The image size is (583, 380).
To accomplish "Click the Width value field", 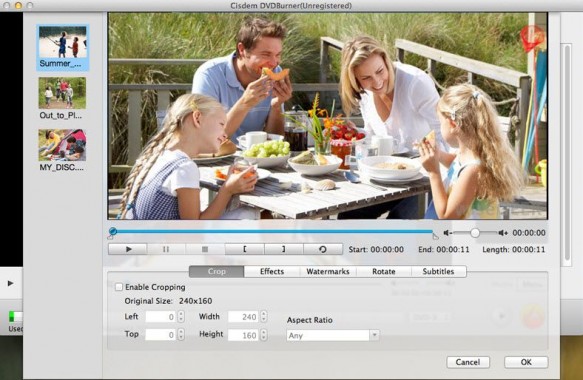I will [243, 317].
